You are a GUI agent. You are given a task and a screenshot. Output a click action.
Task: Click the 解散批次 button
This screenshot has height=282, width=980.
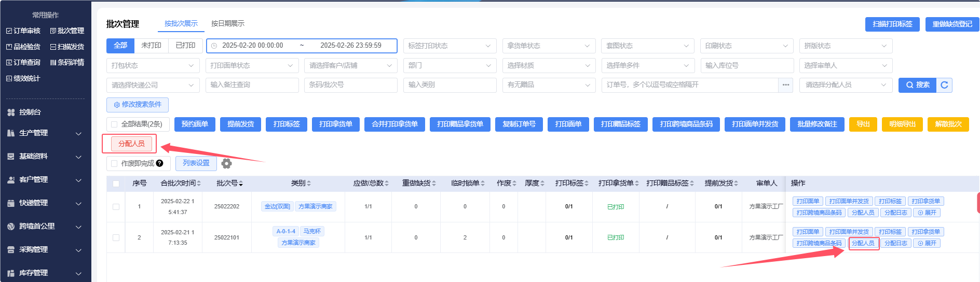(x=948, y=124)
